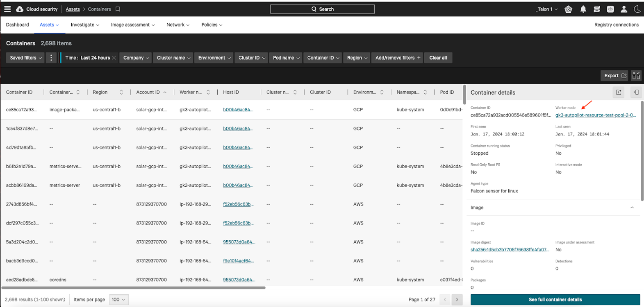644x307 pixels.
Task: Sort by Region column
Action: pos(121,92)
